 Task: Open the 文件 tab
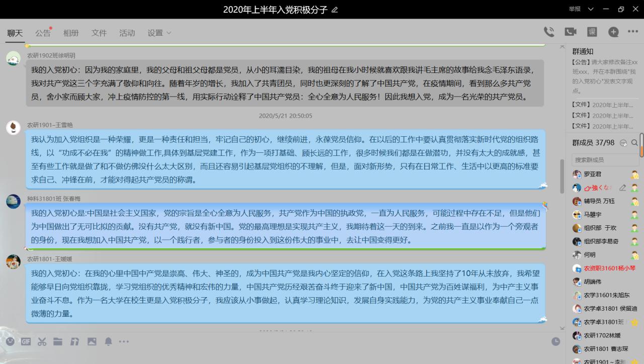(x=99, y=33)
